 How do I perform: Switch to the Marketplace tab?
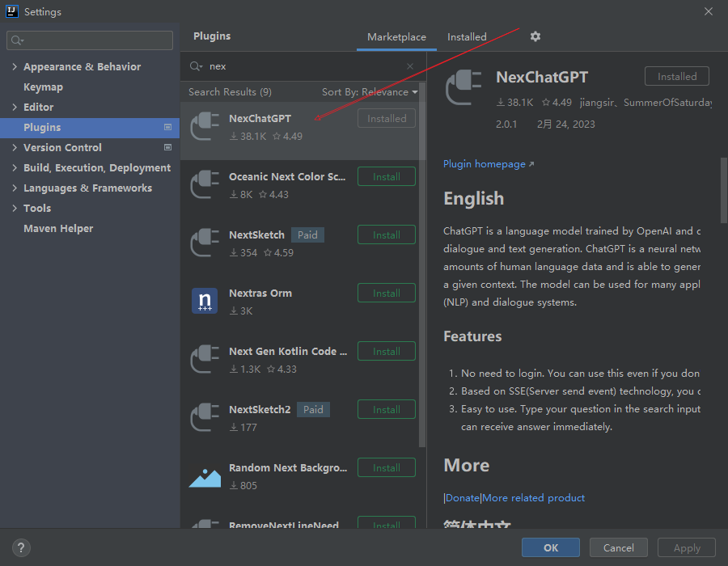(396, 37)
